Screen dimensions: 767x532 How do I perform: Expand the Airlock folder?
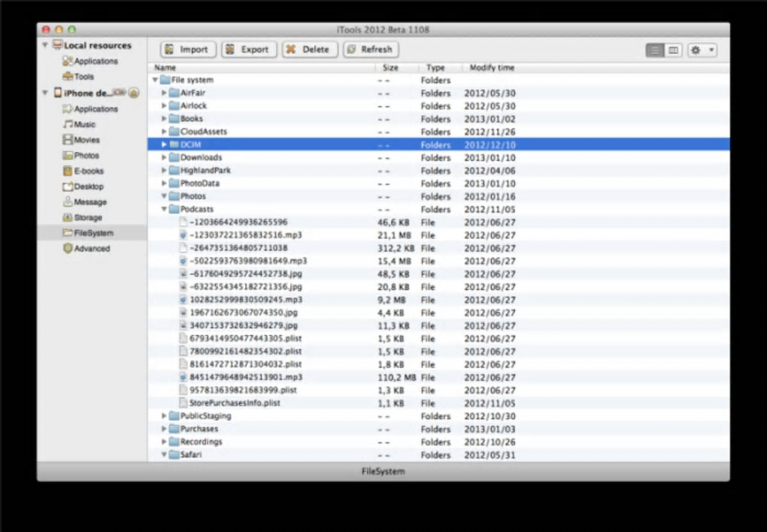click(x=164, y=106)
